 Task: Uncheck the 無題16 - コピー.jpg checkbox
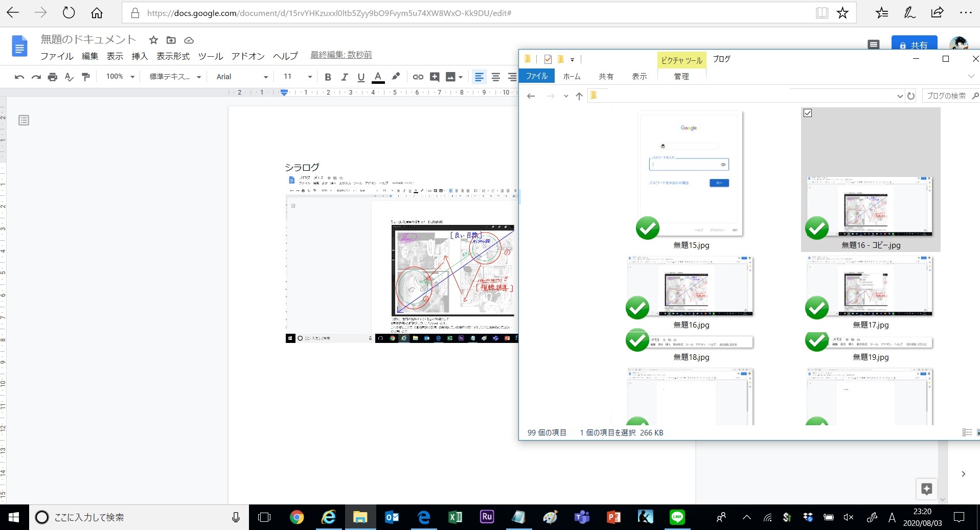(808, 113)
